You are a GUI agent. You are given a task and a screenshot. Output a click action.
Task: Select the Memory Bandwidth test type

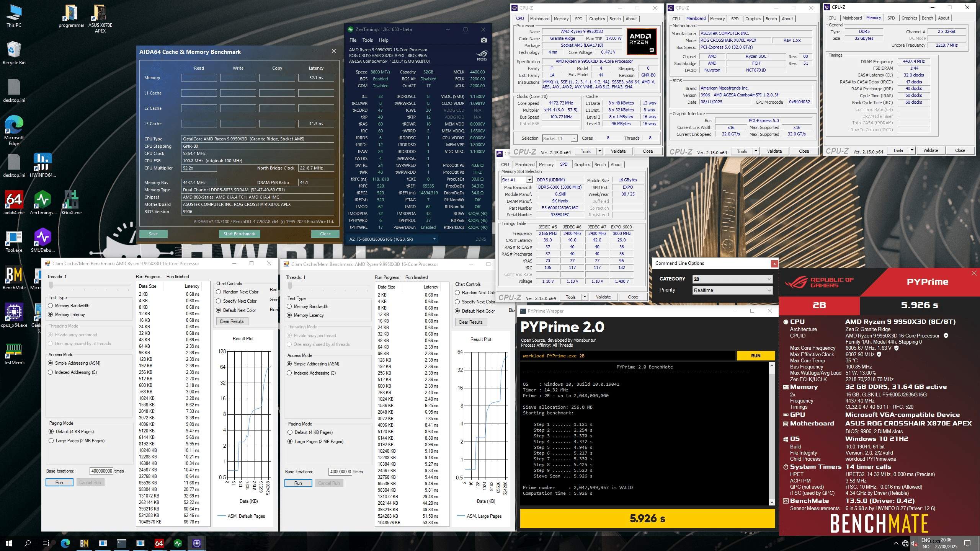[x=51, y=306]
